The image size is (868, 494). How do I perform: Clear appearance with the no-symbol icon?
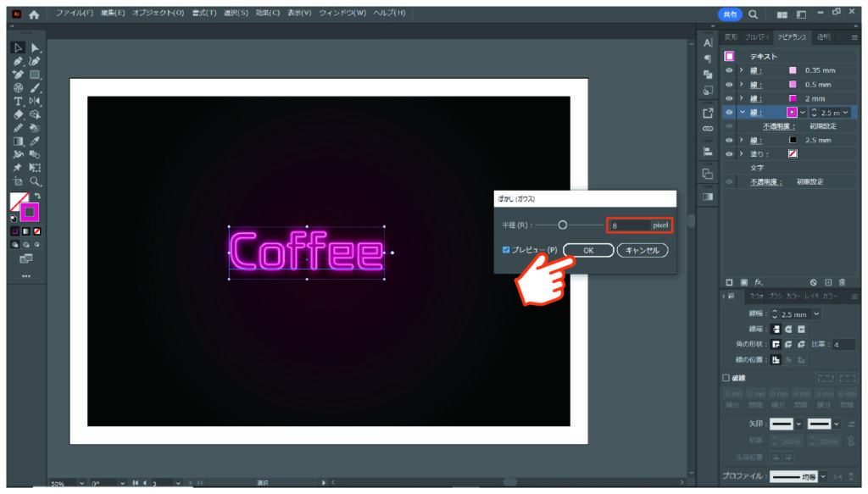tap(813, 282)
